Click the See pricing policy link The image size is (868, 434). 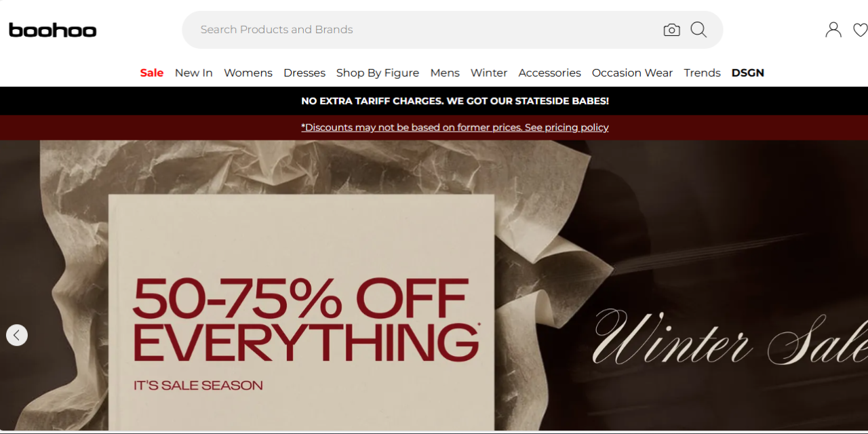tap(566, 127)
